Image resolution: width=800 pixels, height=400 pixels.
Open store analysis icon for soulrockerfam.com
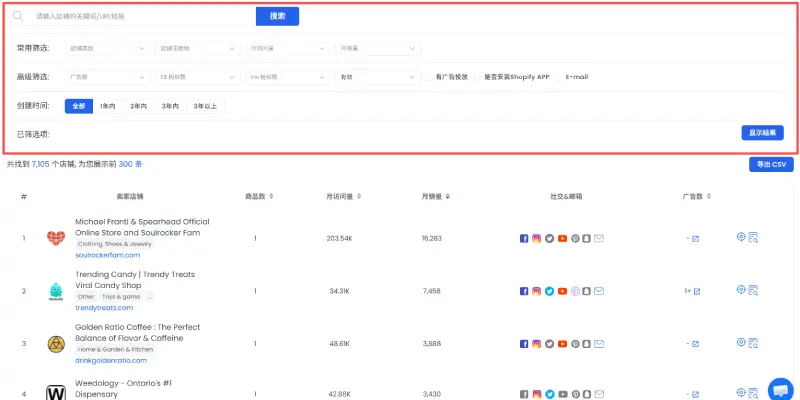pos(753,238)
